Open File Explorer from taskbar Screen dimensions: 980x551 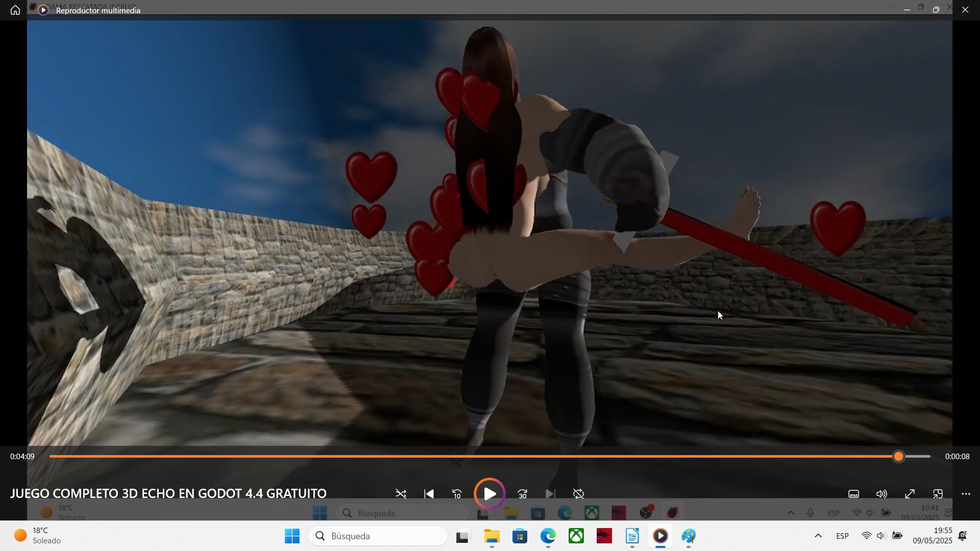[x=492, y=536]
